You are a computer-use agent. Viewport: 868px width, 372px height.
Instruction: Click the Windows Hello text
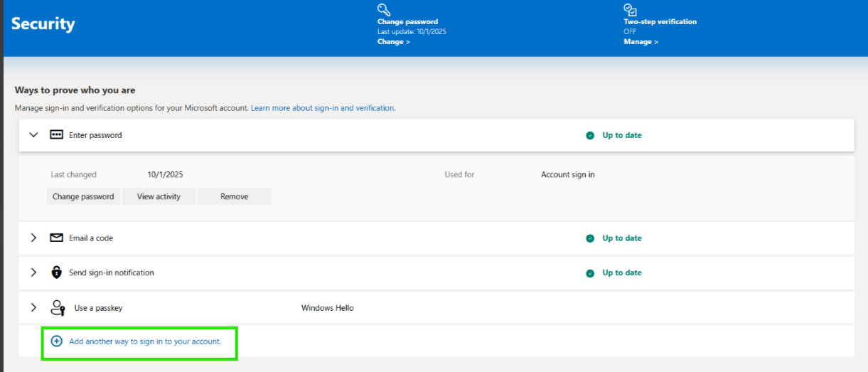[x=328, y=308]
